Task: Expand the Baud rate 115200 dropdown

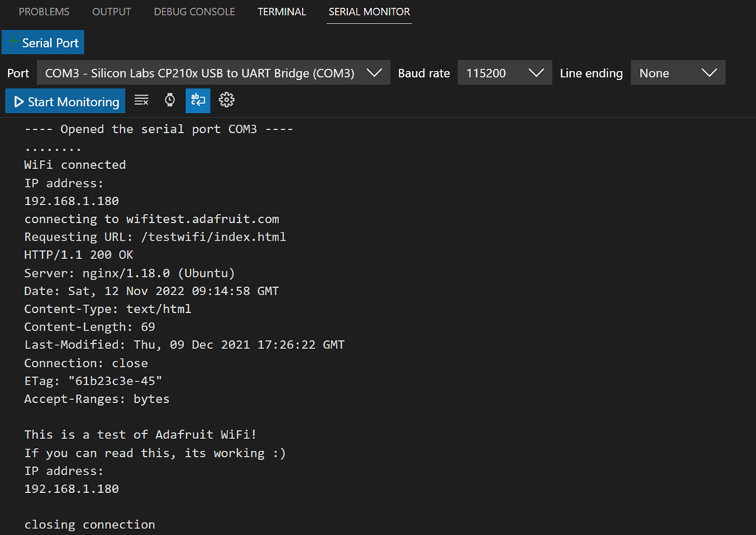Action: point(504,73)
